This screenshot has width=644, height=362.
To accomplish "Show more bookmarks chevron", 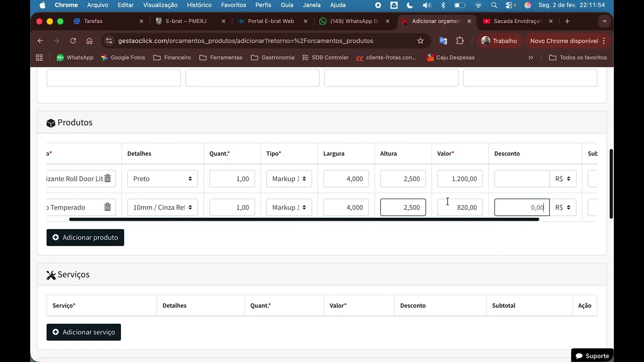I will click(531, 57).
